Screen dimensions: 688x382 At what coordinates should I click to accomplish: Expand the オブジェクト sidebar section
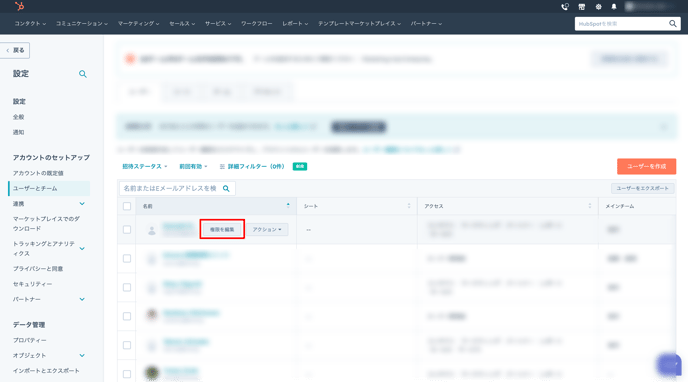(x=82, y=355)
